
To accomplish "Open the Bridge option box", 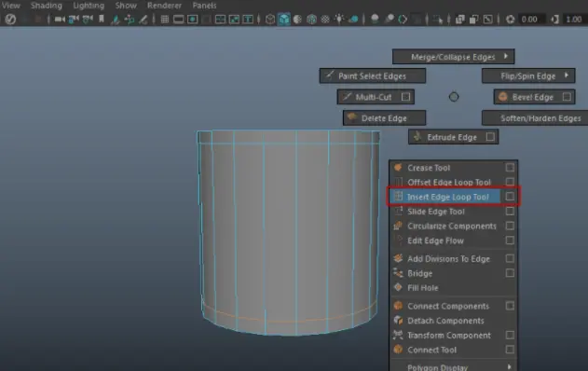I will pos(510,273).
